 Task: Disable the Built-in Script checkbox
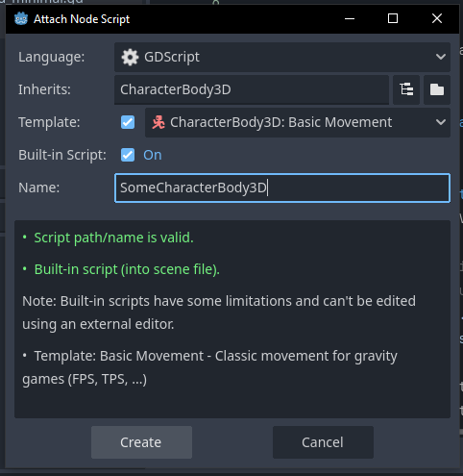pos(128,155)
